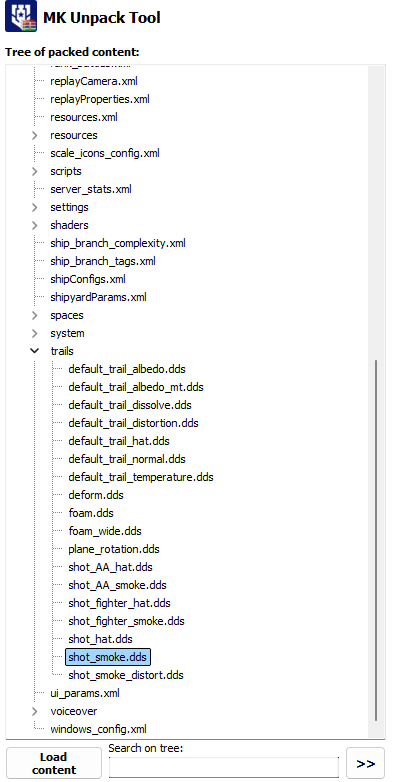Select plane_rotation.dds entry
The width and height of the screenshot is (399, 782).
click(114, 549)
